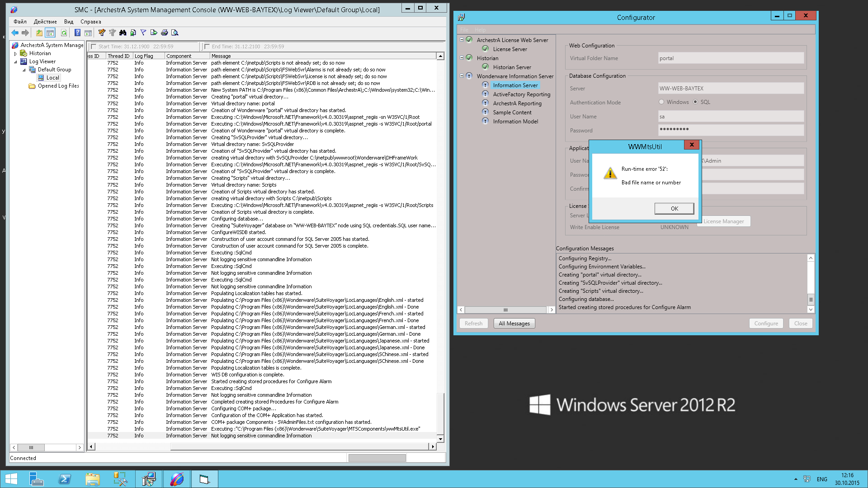Screen dimensions: 868x488
Task: Open the Действие menu
Action: point(45,22)
